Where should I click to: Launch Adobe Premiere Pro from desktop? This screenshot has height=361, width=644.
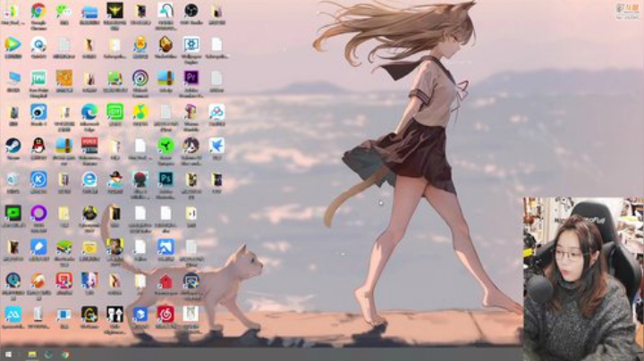[x=191, y=78]
